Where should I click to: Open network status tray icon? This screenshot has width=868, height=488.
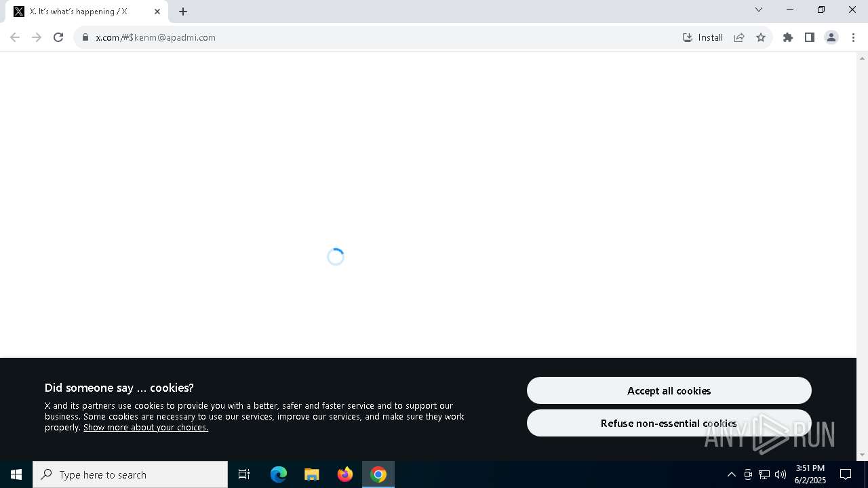(764, 474)
